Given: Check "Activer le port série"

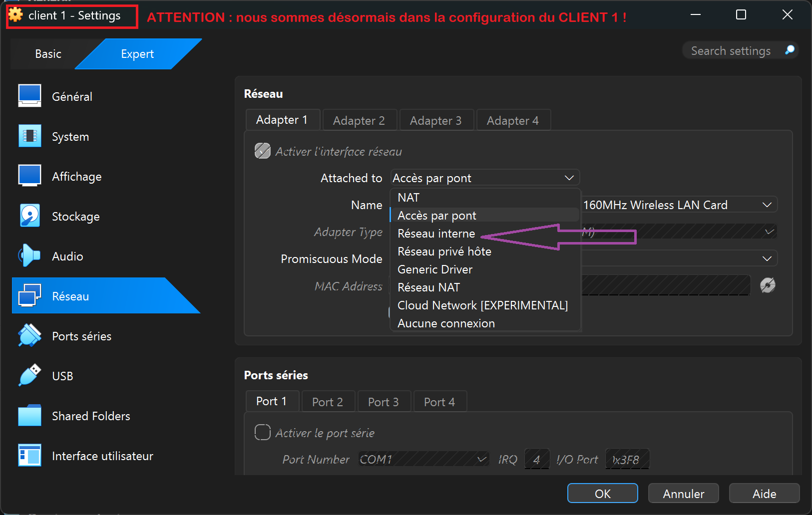Looking at the screenshot, I should (x=262, y=432).
